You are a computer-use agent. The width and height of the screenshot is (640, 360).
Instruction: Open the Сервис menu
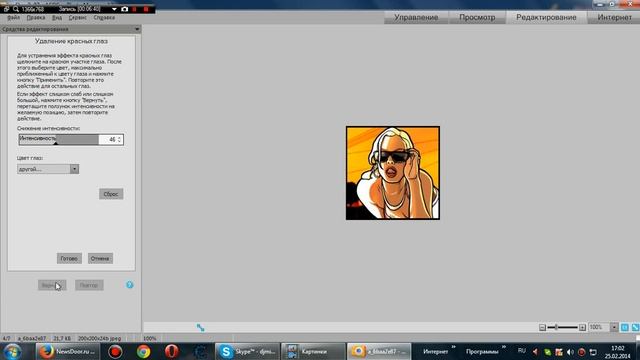(x=78, y=18)
